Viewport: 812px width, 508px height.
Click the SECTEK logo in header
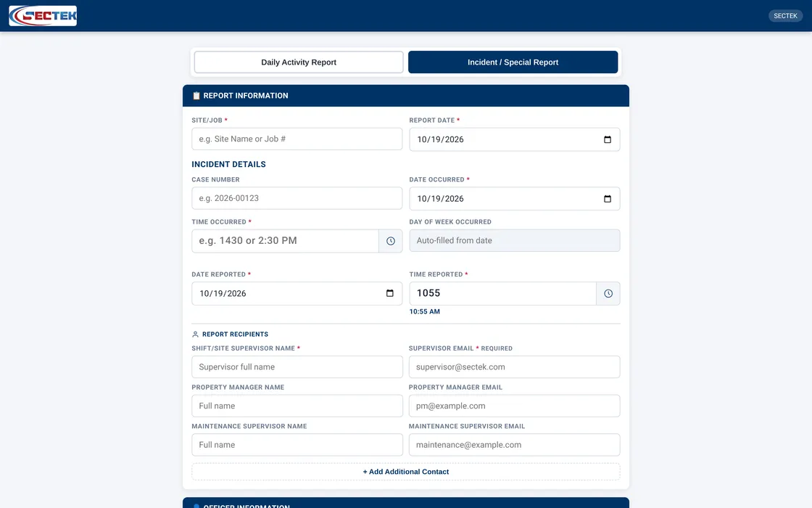(x=43, y=15)
